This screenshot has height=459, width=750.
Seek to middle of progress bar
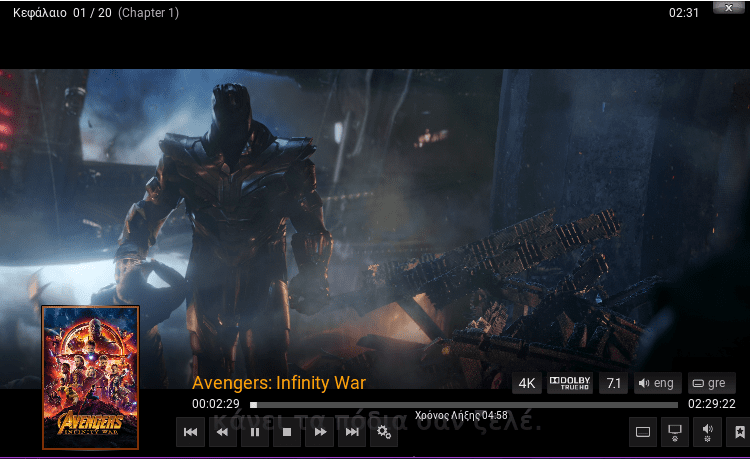coord(464,405)
